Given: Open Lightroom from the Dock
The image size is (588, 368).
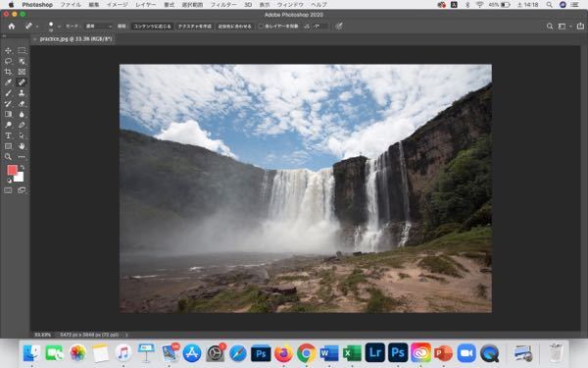Looking at the screenshot, I should pos(375,353).
